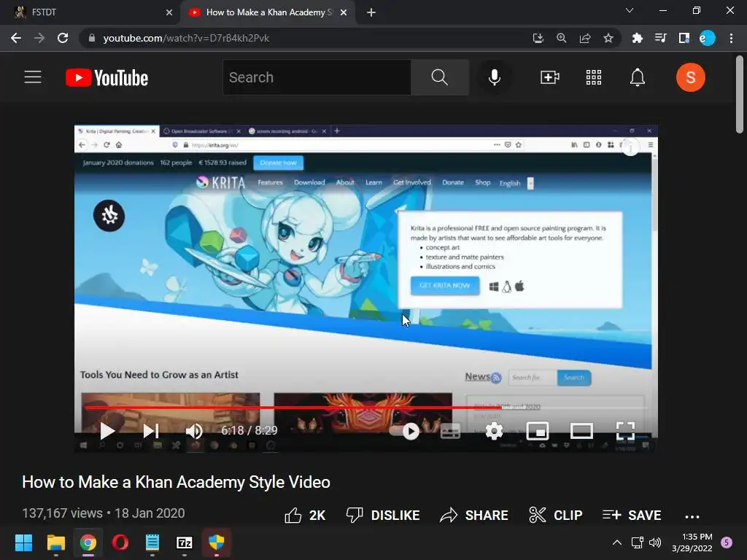747x560 pixels.
Task: Open the Chrome three-dot menu
Action: 731,38
